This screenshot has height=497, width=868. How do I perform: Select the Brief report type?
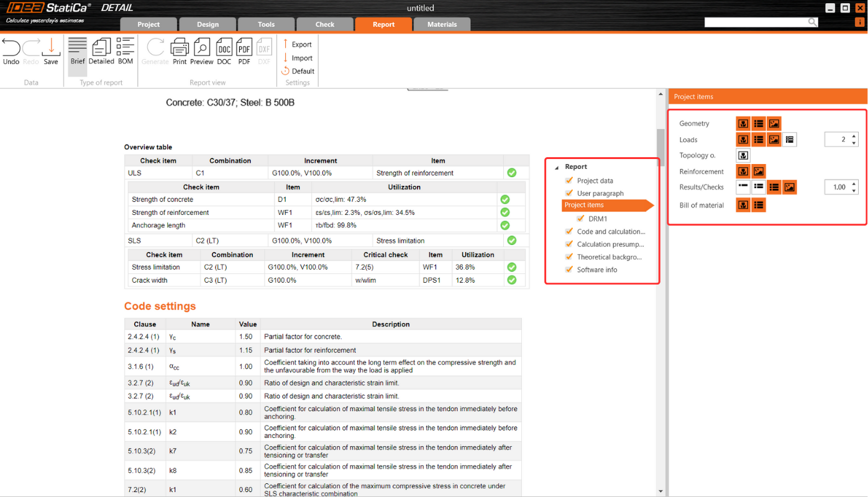click(x=77, y=53)
